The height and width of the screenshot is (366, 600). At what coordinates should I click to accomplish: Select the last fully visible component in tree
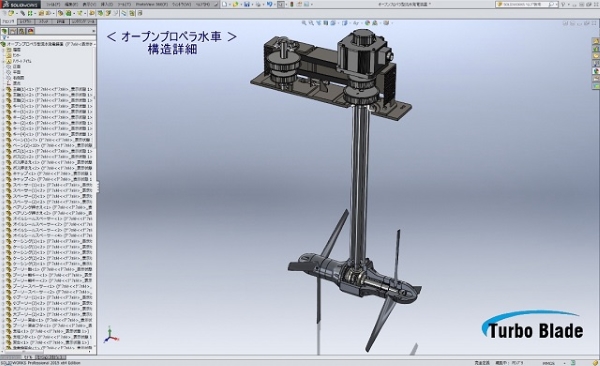click(48, 342)
